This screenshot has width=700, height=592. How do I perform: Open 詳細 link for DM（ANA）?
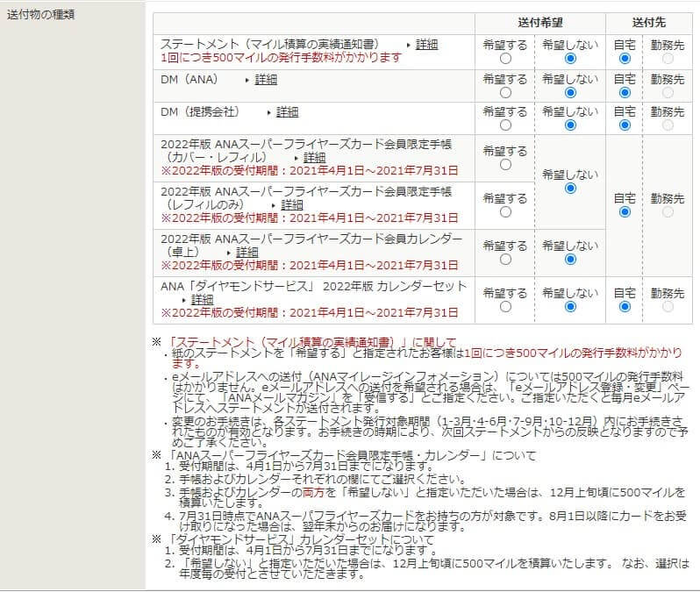click(266, 80)
